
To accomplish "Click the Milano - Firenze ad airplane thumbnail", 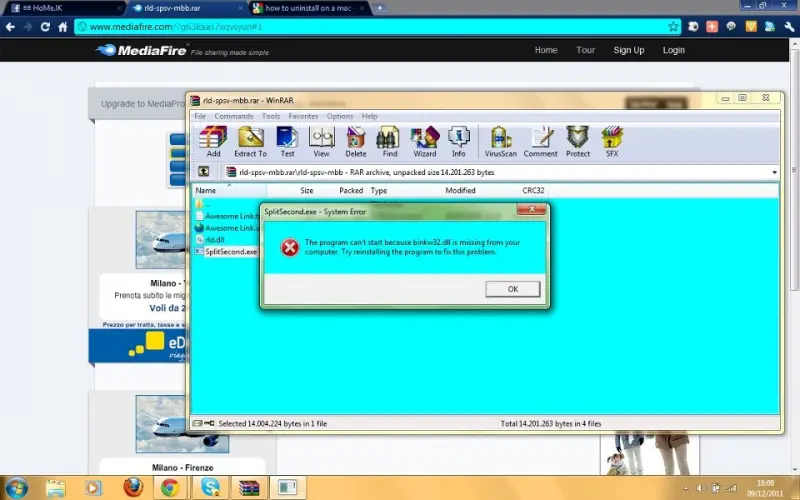I will pos(182,424).
